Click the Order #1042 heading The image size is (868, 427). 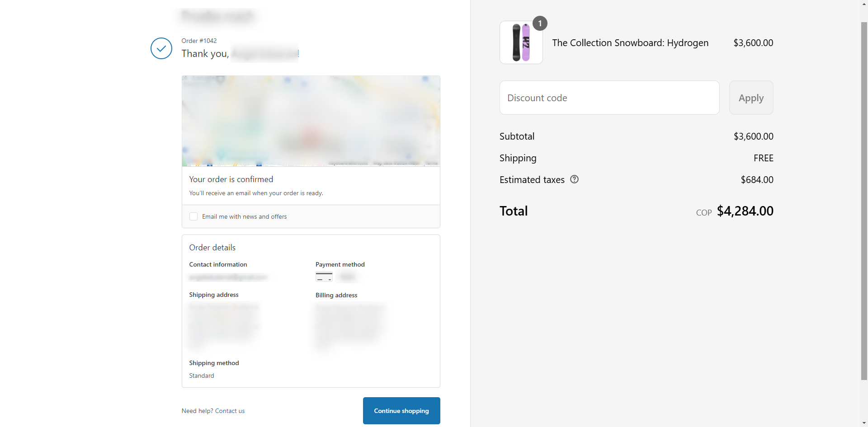click(x=199, y=40)
